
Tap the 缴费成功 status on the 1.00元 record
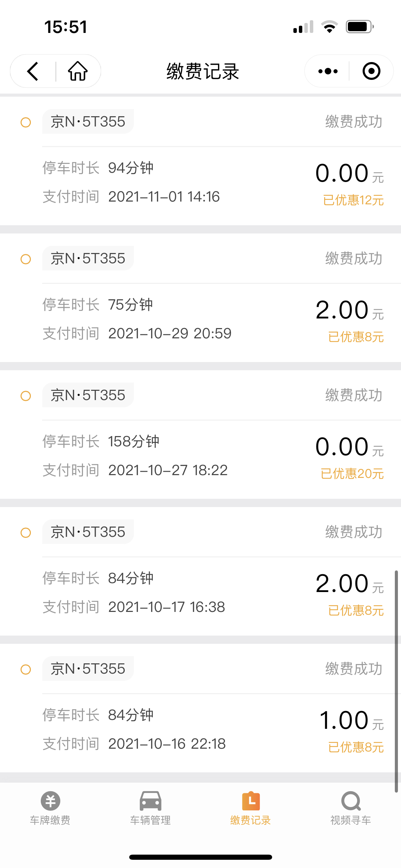pyautogui.click(x=353, y=669)
